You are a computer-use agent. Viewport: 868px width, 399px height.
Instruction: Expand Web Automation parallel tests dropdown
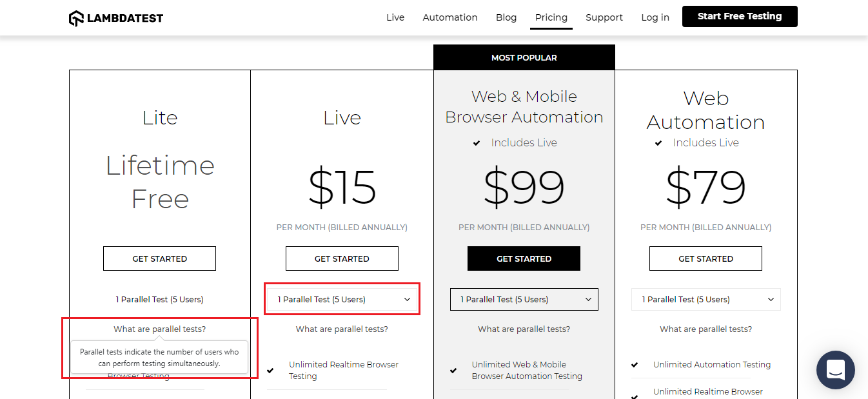[x=705, y=299]
